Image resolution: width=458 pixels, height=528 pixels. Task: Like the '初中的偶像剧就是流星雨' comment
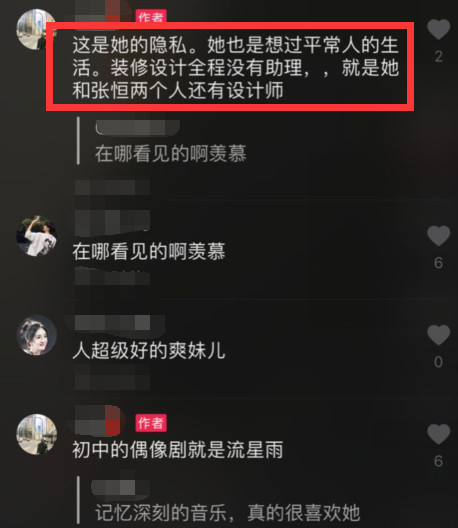pos(438,434)
